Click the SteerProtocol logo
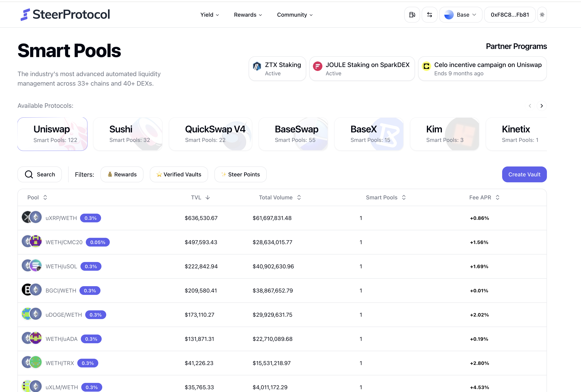This screenshot has width=581, height=392. pyautogui.click(x=65, y=14)
